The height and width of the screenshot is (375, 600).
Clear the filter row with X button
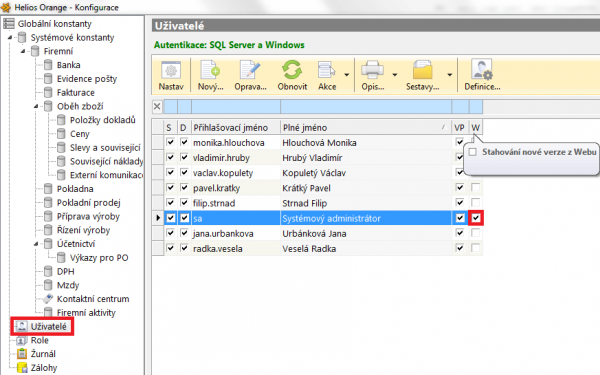click(x=157, y=106)
